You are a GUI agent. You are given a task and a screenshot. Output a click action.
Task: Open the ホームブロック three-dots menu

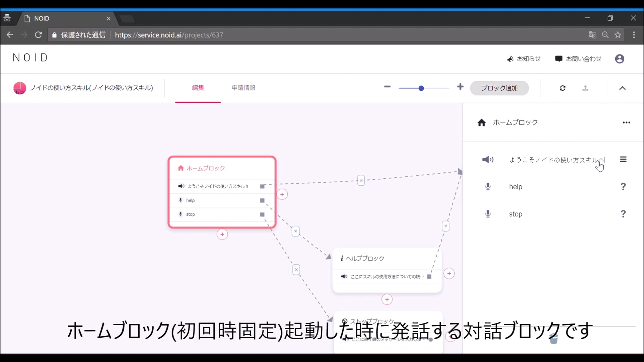pyautogui.click(x=626, y=123)
